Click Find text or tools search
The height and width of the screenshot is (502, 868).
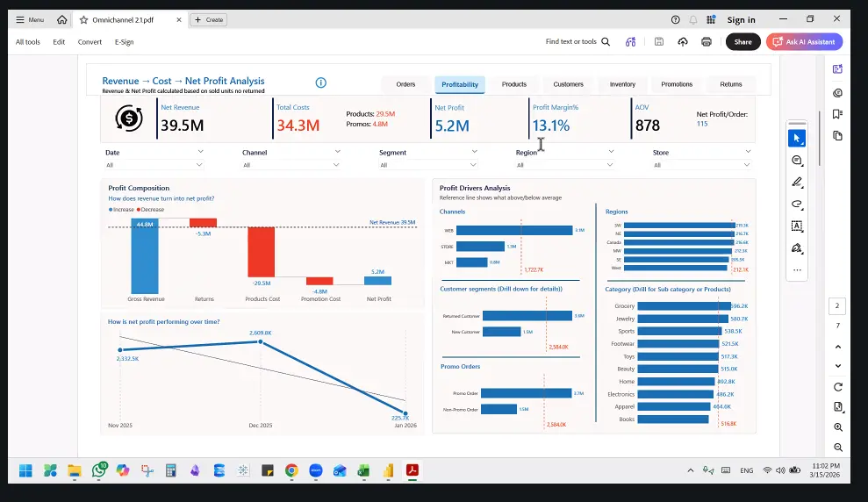click(x=577, y=41)
